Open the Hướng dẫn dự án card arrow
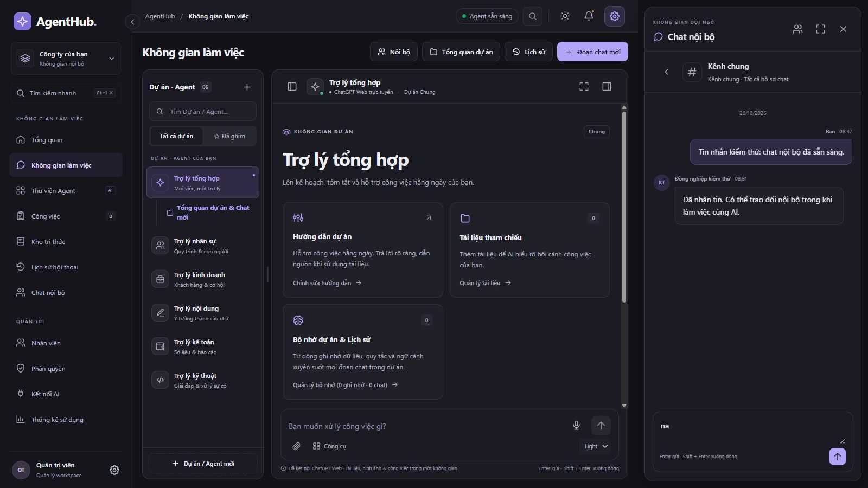 coord(429,217)
